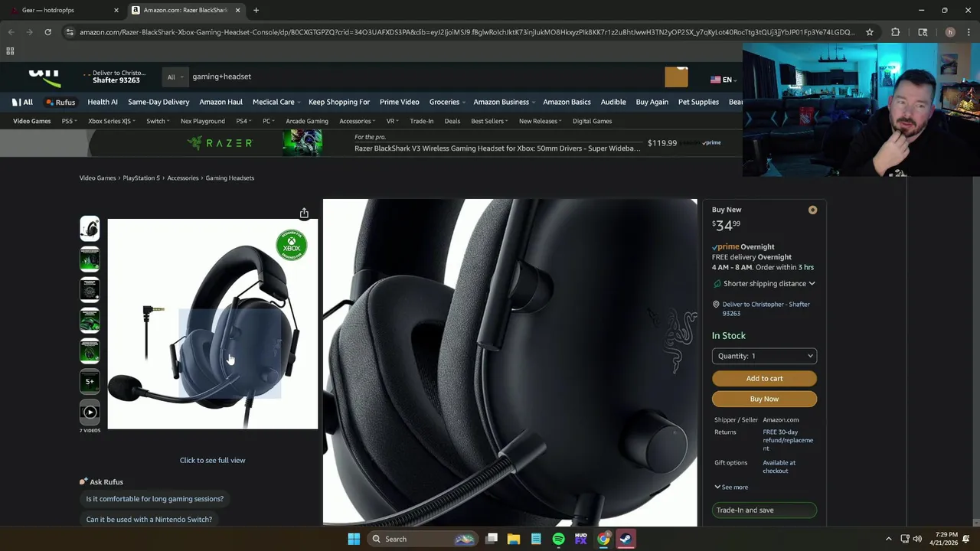Screen dimensions: 980x551
Task: Bookmark this page with the star icon
Action: 870,32
